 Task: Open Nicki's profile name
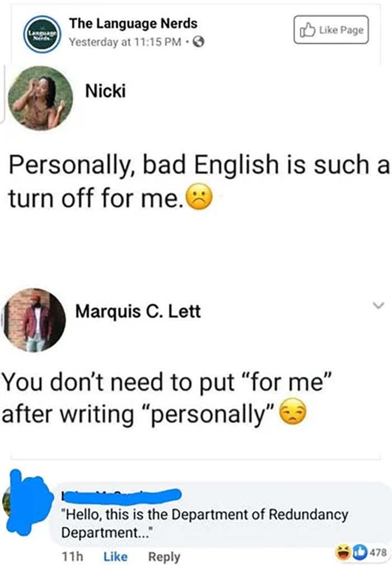coord(105,90)
